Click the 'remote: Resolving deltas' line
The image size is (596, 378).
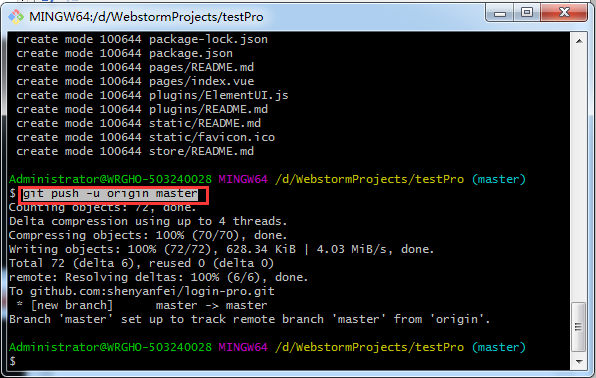[x=159, y=278]
